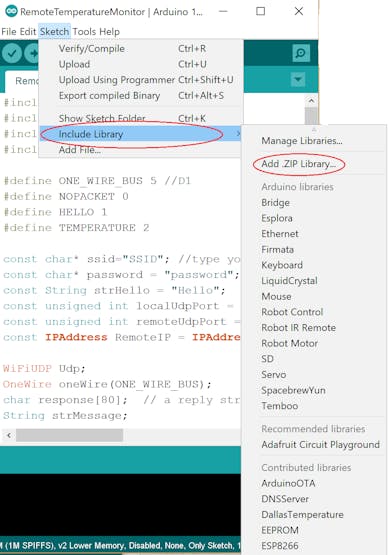
Task: Click the vertical scrollbar up arrow
Action: click(x=311, y=101)
